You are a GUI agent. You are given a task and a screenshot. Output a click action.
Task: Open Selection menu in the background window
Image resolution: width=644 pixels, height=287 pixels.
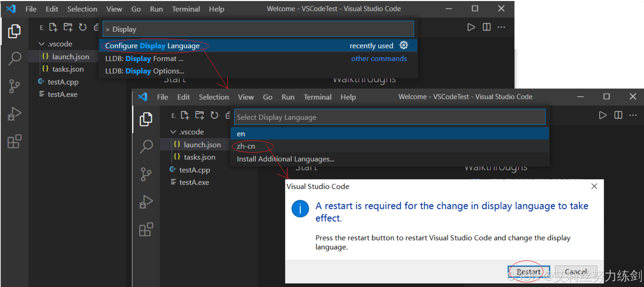82,9
